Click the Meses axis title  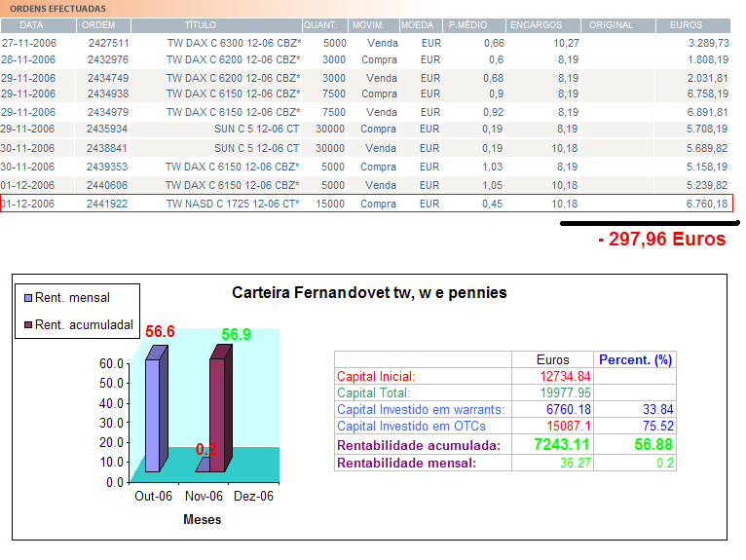[203, 519]
